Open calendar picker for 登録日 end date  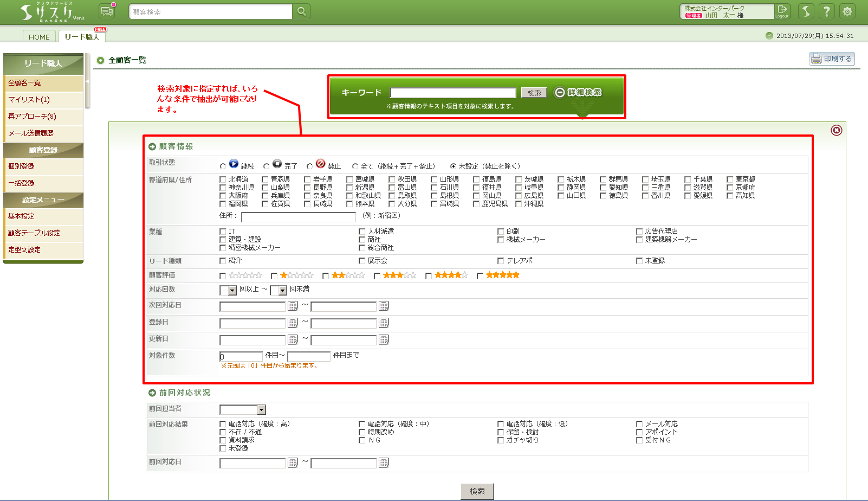pos(384,323)
